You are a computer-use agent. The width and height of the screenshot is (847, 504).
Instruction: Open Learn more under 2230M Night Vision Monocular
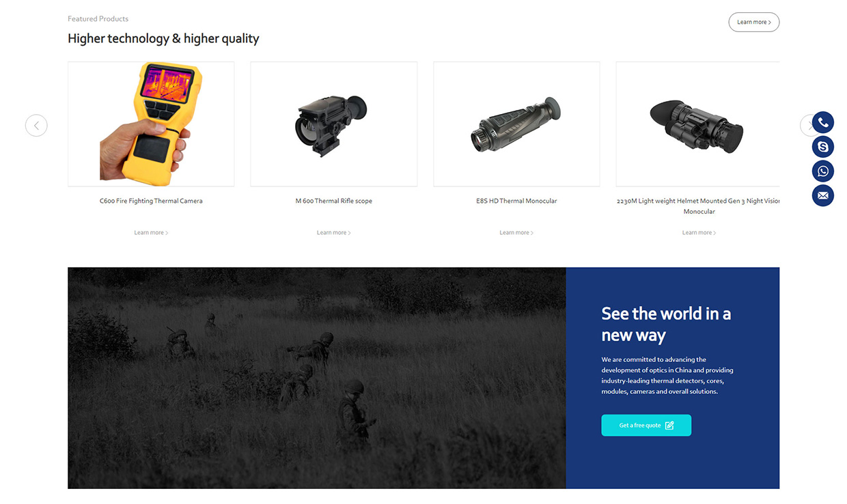699,233
